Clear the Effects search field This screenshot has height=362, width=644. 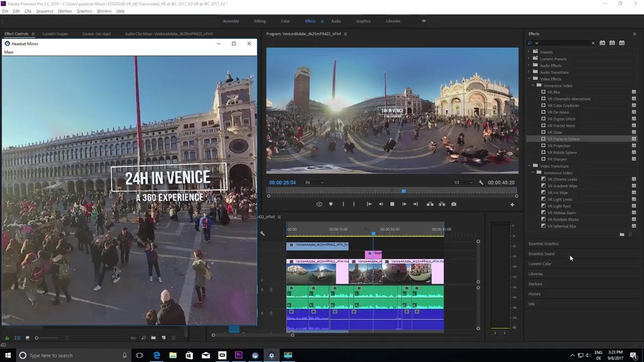tap(593, 43)
